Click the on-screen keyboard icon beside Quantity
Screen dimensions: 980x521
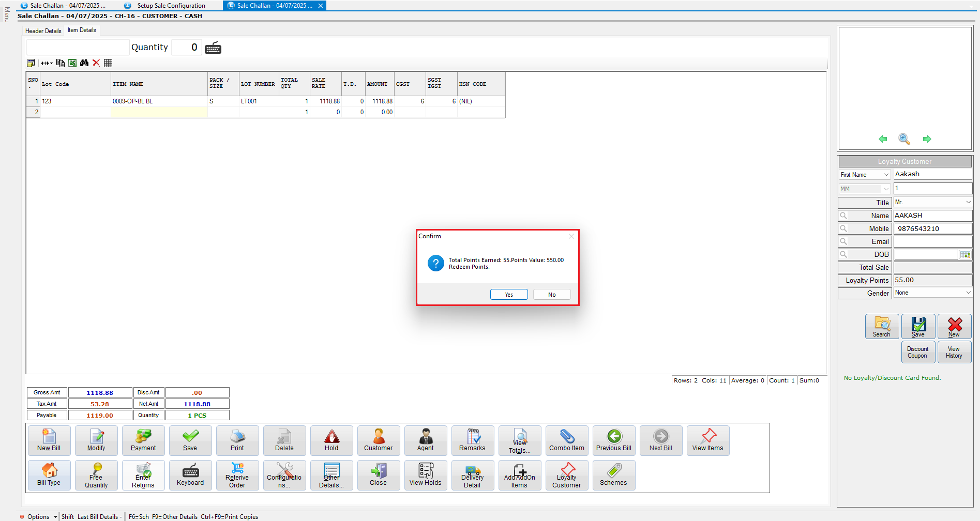(x=213, y=48)
